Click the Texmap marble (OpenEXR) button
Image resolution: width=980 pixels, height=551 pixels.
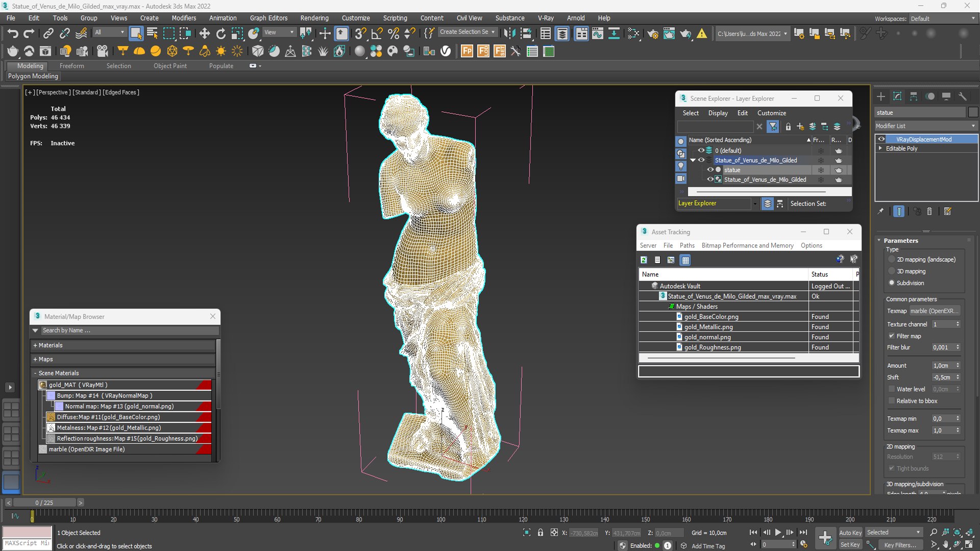coord(935,311)
